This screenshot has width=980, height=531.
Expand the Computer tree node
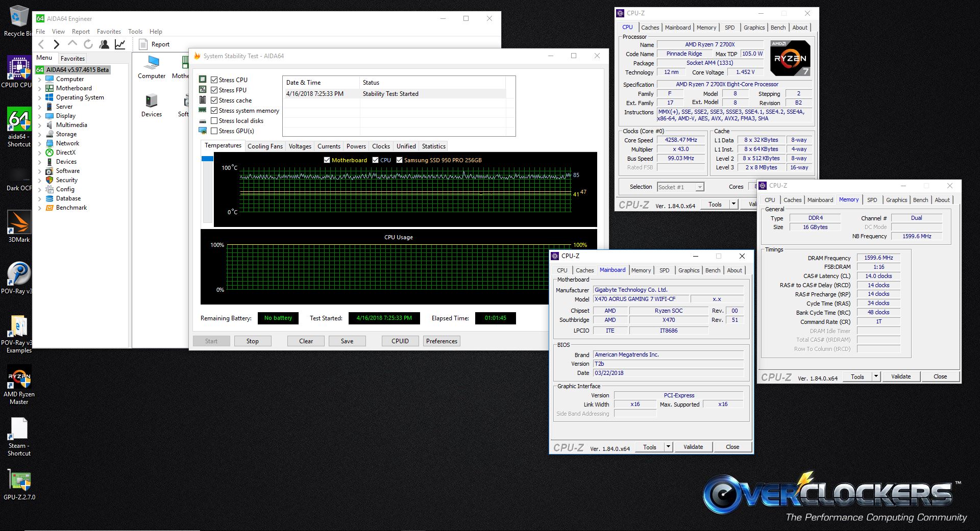40,79
